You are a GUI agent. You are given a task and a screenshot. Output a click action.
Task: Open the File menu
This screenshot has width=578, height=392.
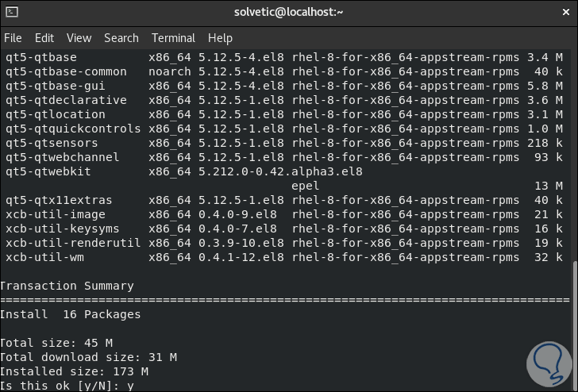pyautogui.click(x=13, y=38)
